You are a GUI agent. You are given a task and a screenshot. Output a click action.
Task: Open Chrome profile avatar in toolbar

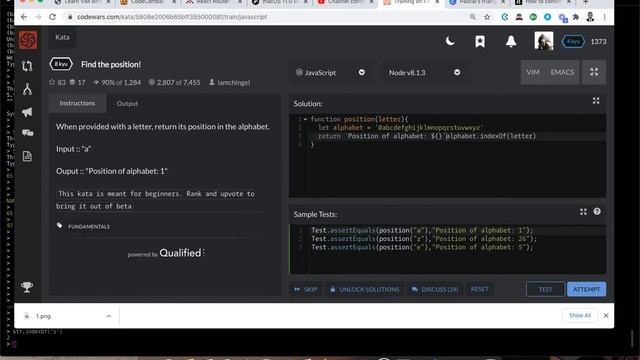point(590,17)
